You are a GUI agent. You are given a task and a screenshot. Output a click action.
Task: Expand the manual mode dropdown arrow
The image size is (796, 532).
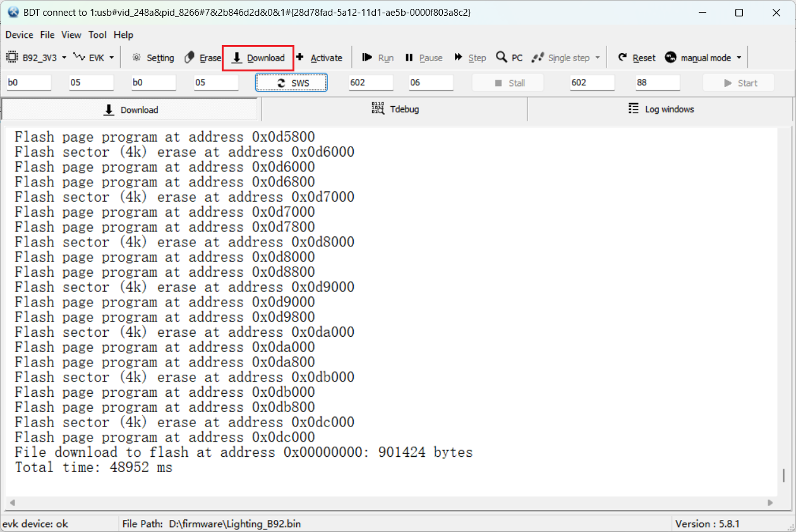(x=739, y=57)
